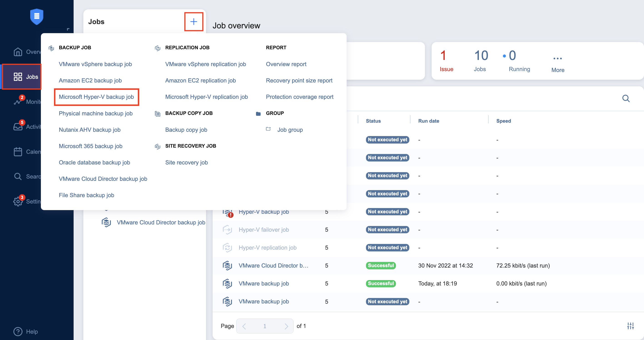This screenshot has width=644, height=340.
Task: Open the search magnifier icon in job table
Action: coord(626,99)
